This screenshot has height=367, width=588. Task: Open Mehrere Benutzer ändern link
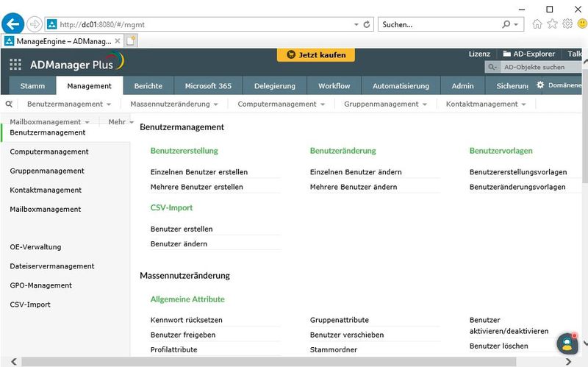[x=354, y=187]
